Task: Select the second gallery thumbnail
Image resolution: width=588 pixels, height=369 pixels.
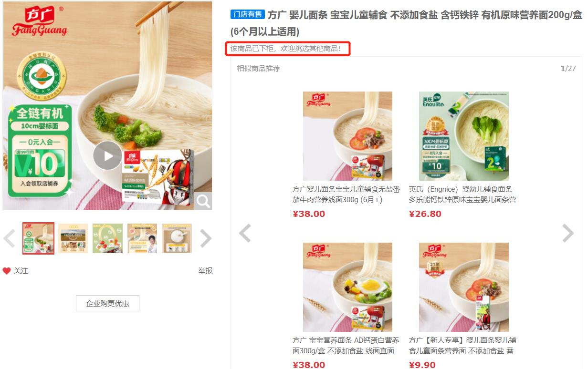Action: 73,238
